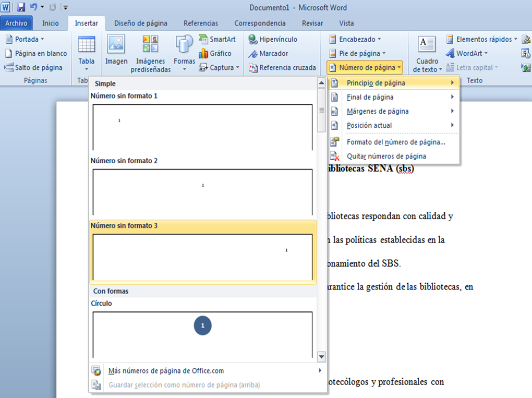Open the Formas shapes gallery
The width and height of the screenshot is (532, 398).
point(184,53)
